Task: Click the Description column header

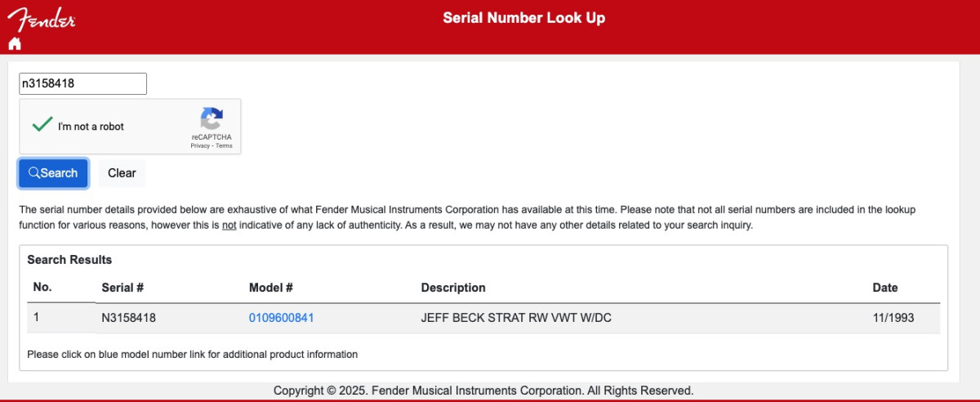Action: [x=453, y=288]
